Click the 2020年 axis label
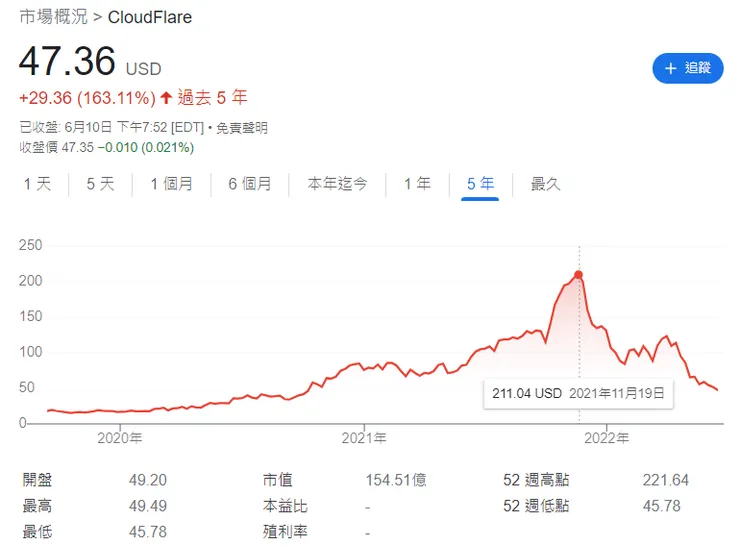Viewport: 740px width, 547px height. pyautogui.click(x=120, y=438)
